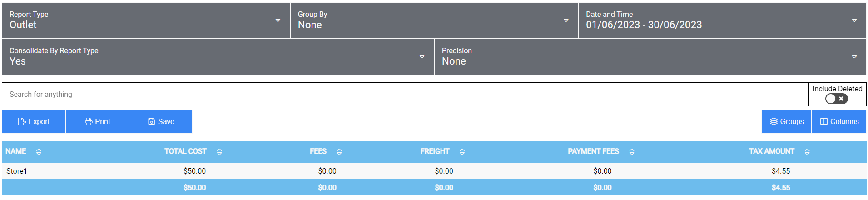868x200 pixels.
Task: Select the Store1 row
Action: (434, 171)
